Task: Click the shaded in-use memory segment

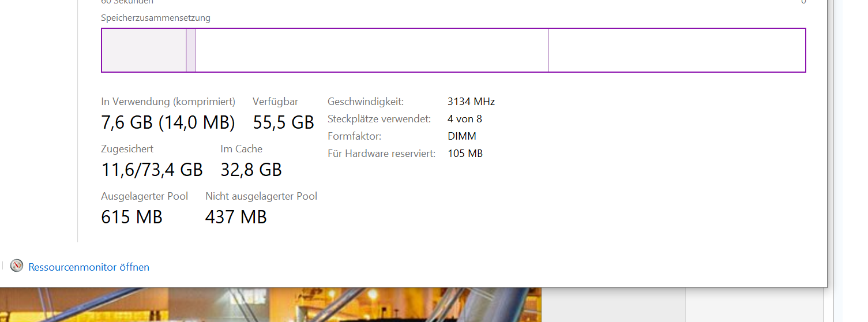Action: coord(144,50)
